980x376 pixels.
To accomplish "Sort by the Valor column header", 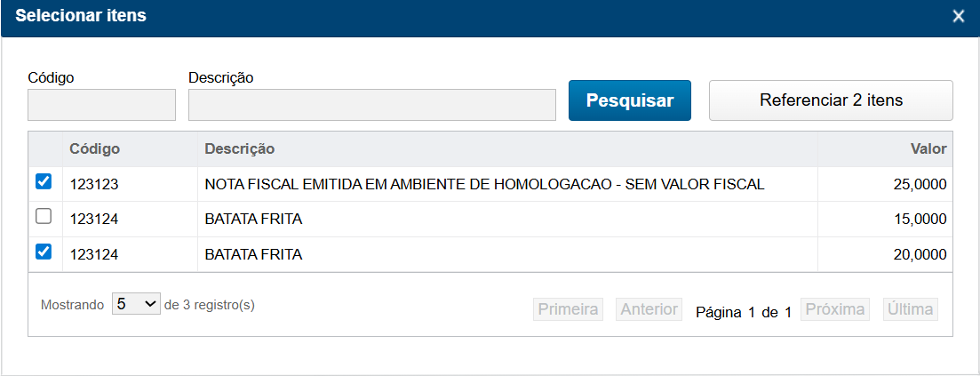I will pos(928,148).
